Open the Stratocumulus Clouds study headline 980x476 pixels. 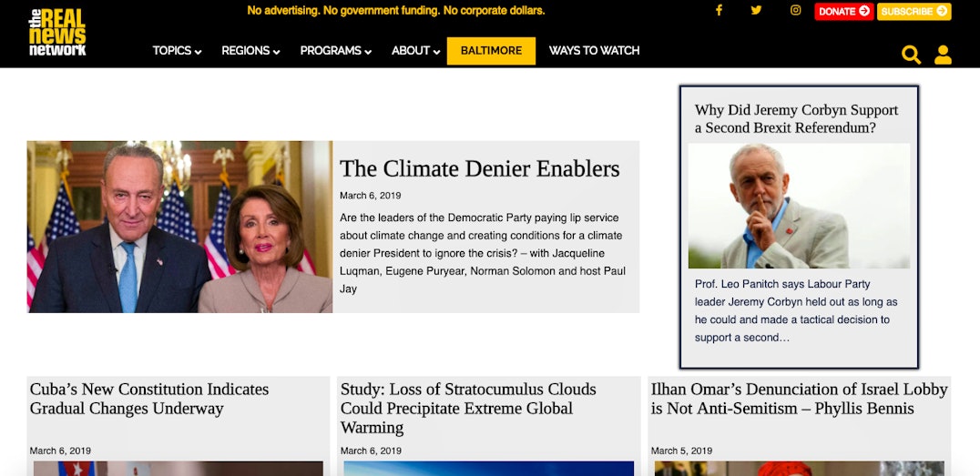click(x=468, y=409)
